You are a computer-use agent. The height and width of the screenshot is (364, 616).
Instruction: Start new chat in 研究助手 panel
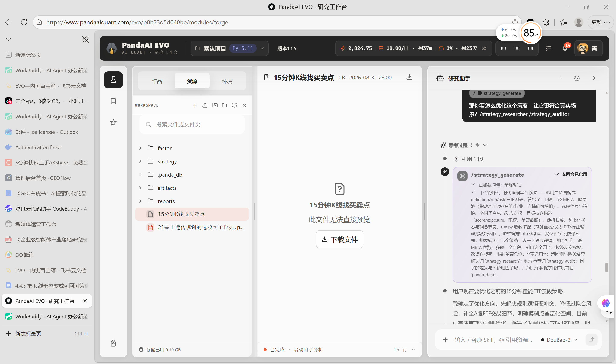coord(560,78)
